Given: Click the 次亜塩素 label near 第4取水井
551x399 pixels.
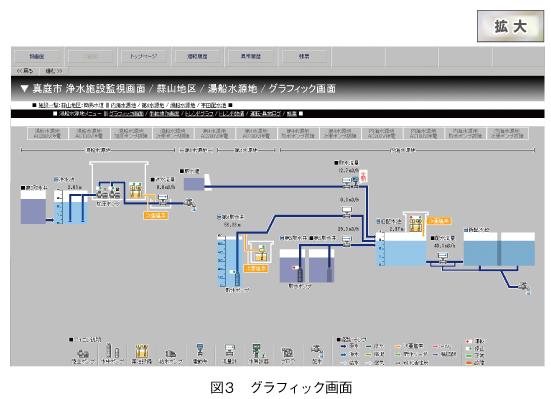Looking at the screenshot, I should click(256, 268).
